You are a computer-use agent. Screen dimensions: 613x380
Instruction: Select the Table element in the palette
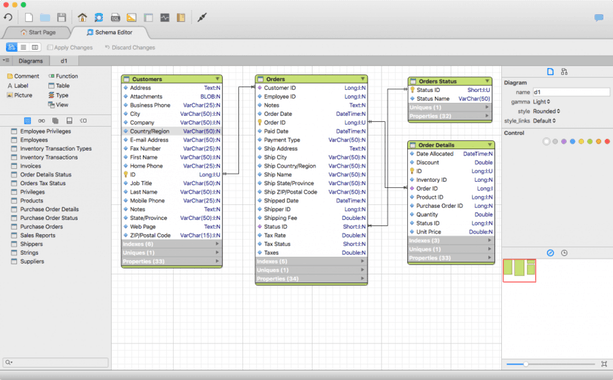(x=59, y=86)
